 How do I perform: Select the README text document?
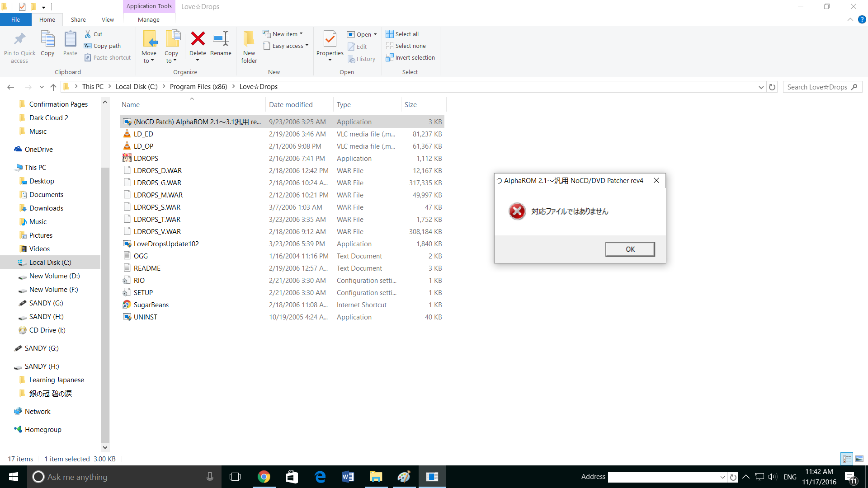[282, 268]
